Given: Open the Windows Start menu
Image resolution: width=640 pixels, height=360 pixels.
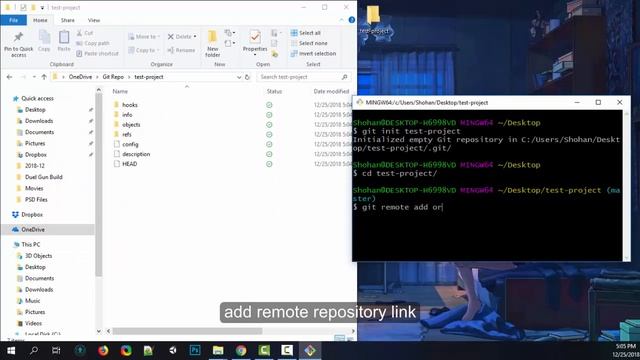Looking at the screenshot, I should (11, 350).
